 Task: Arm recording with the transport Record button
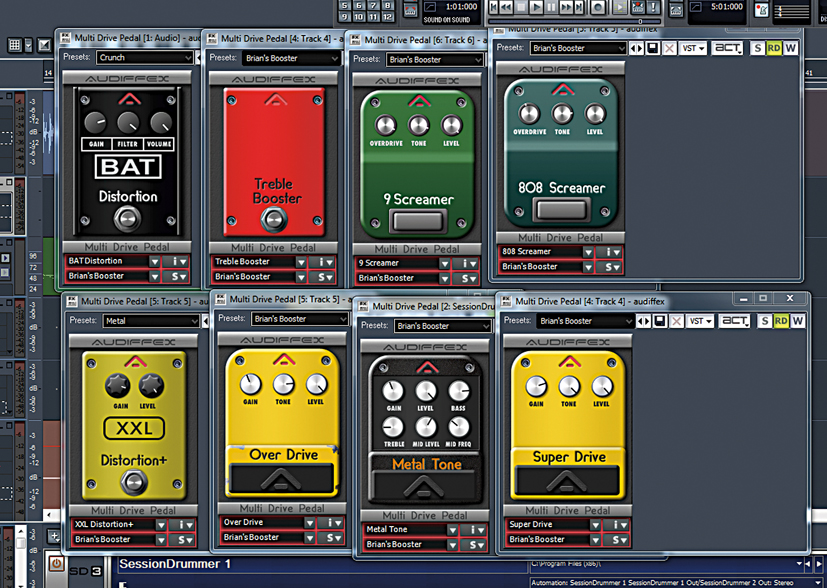598,7
